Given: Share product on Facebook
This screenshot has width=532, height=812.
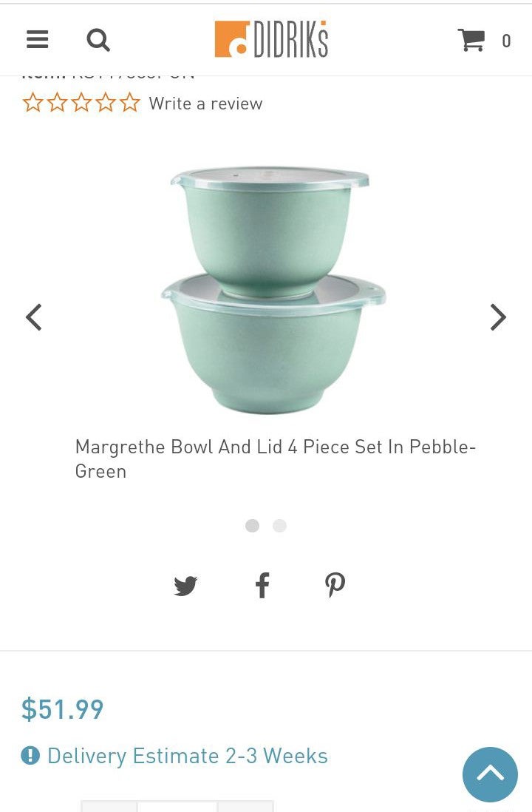Looking at the screenshot, I should 262,585.
